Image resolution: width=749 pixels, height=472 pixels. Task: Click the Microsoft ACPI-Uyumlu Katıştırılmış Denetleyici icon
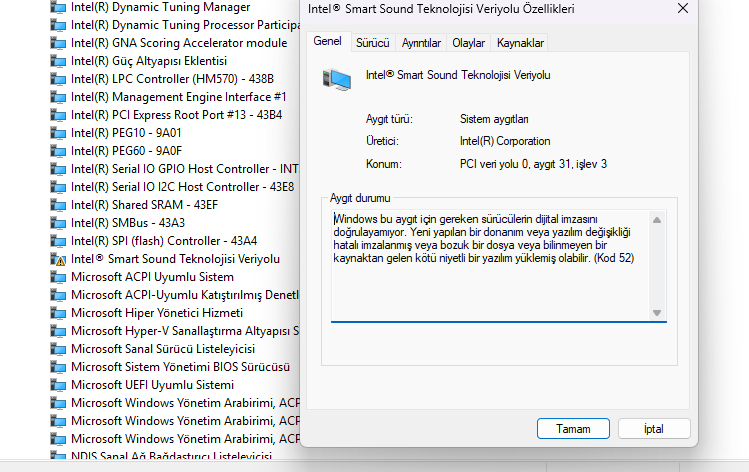point(58,295)
